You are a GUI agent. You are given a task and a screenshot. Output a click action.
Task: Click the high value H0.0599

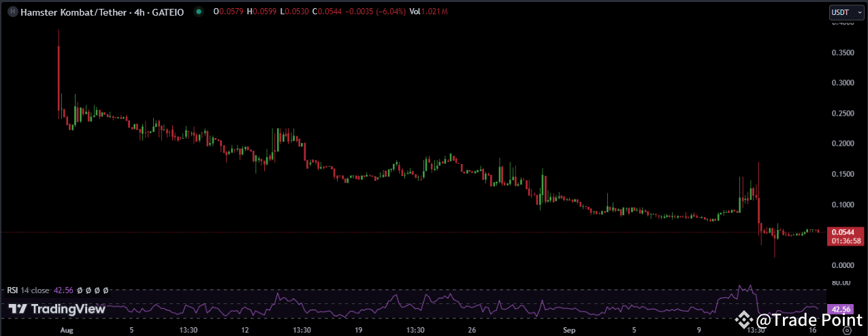pos(261,12)
